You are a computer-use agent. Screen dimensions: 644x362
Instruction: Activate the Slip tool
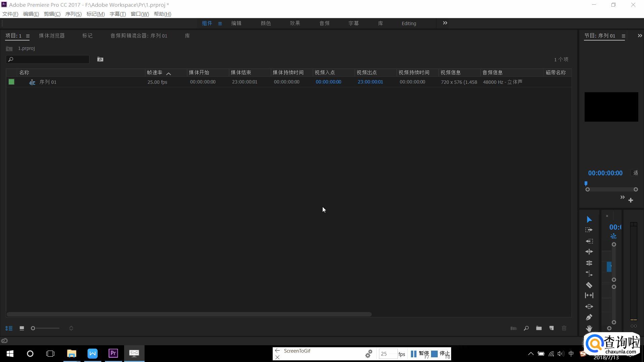[589, 295]
